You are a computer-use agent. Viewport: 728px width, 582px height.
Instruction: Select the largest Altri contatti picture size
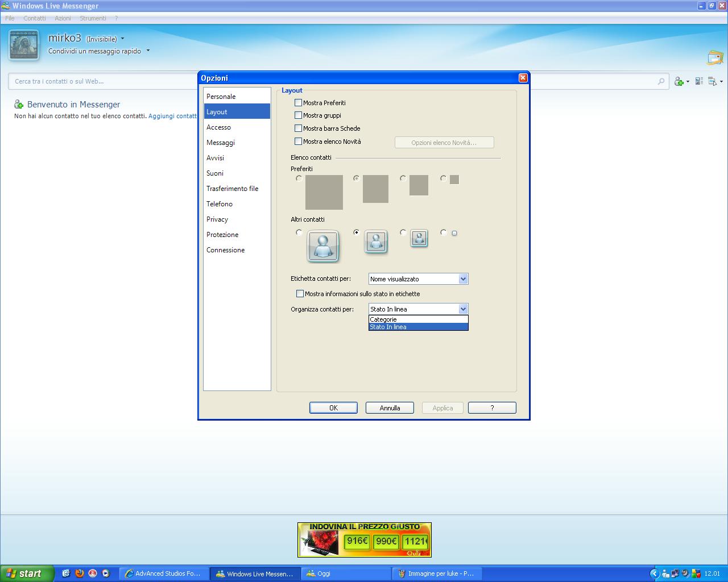[x=299, y=232]
